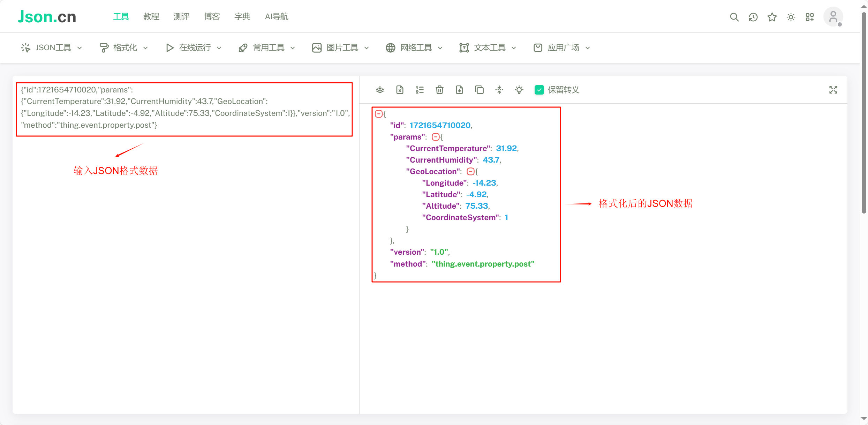The image size is (868, 425).
Task: Open the AI导航 nav item
Action: [x=276, y=17]
